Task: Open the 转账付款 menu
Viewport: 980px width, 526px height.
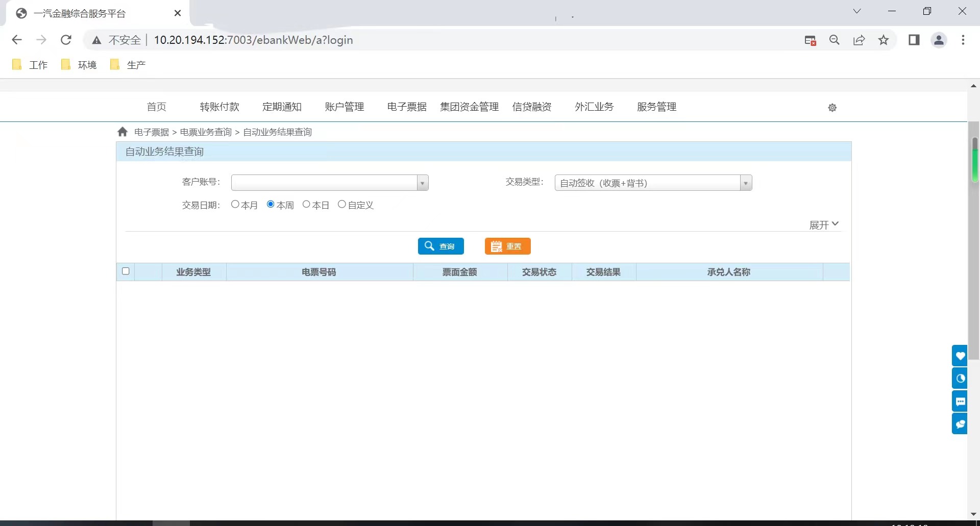Action: click(219, 107)
